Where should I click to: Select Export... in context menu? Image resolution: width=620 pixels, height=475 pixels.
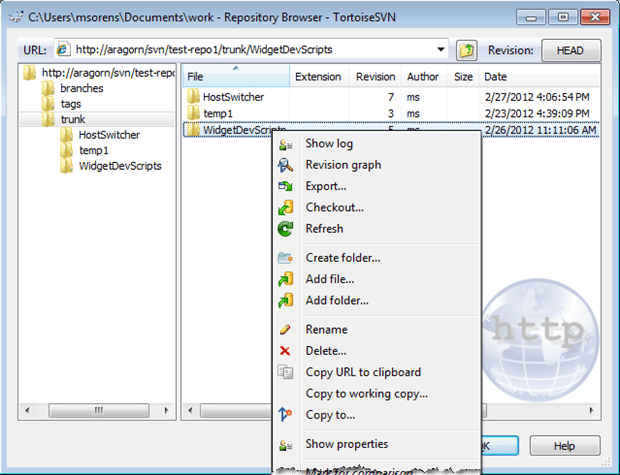326,186
